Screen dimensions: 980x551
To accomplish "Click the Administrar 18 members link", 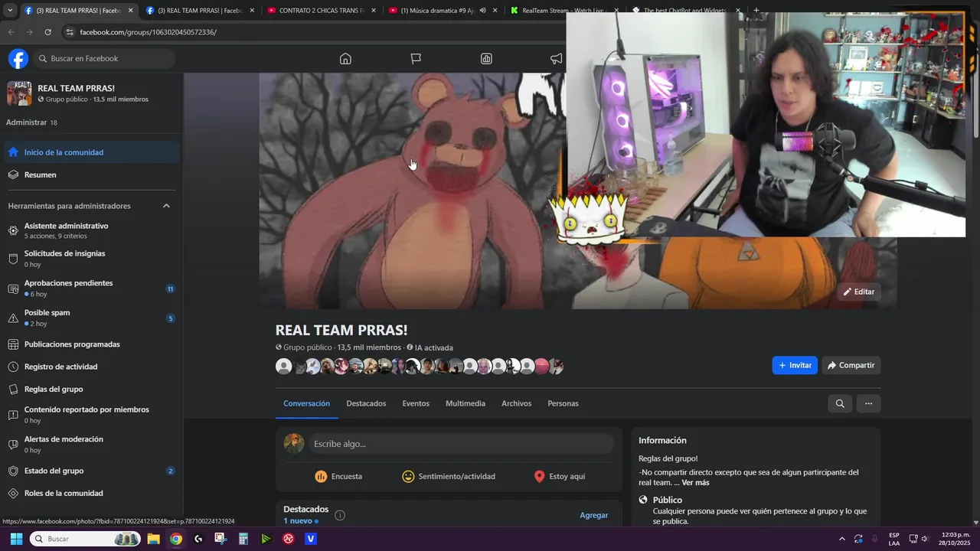I will 31,122.
